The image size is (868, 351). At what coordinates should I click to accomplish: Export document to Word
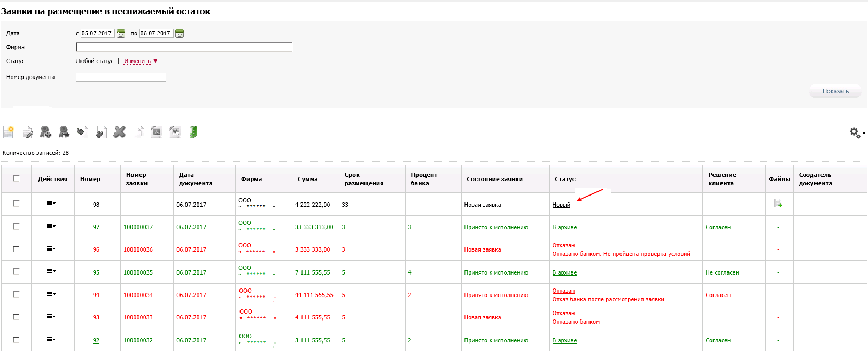point(175,131)
